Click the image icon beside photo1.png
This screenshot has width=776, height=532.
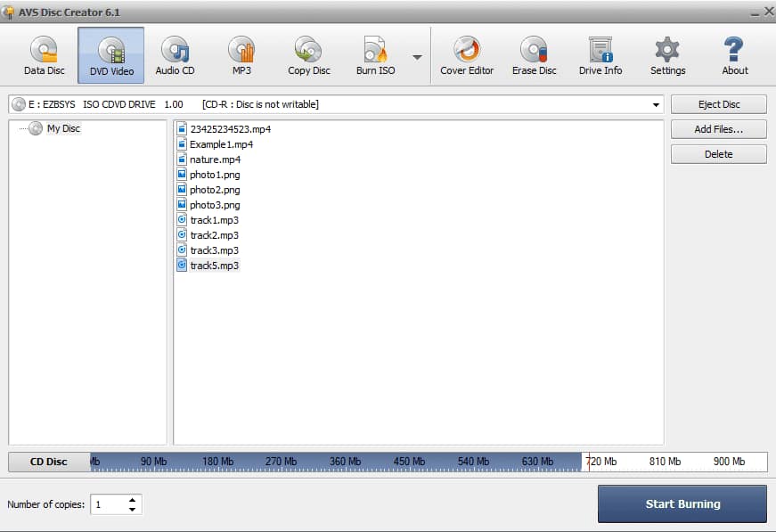pyautogui.click(x=182, y=174)
